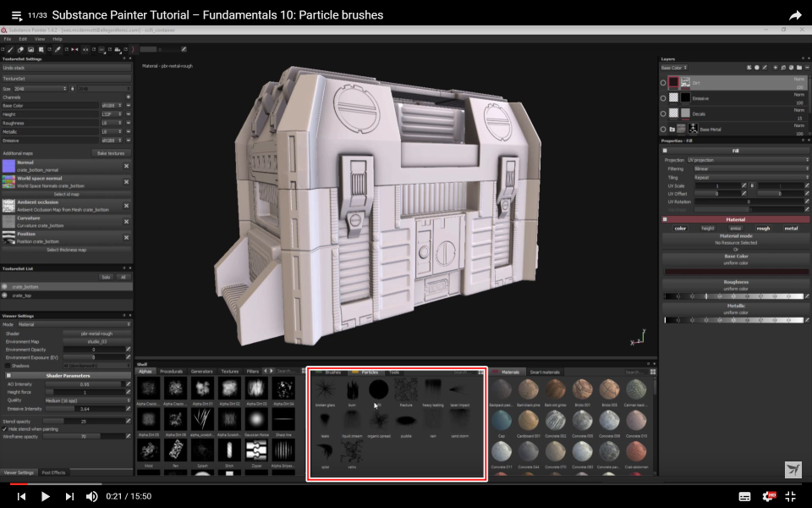Screen dimensions: 812x508
Task: Toggle the Symmetry tool icon
Action: pos(74,49)
